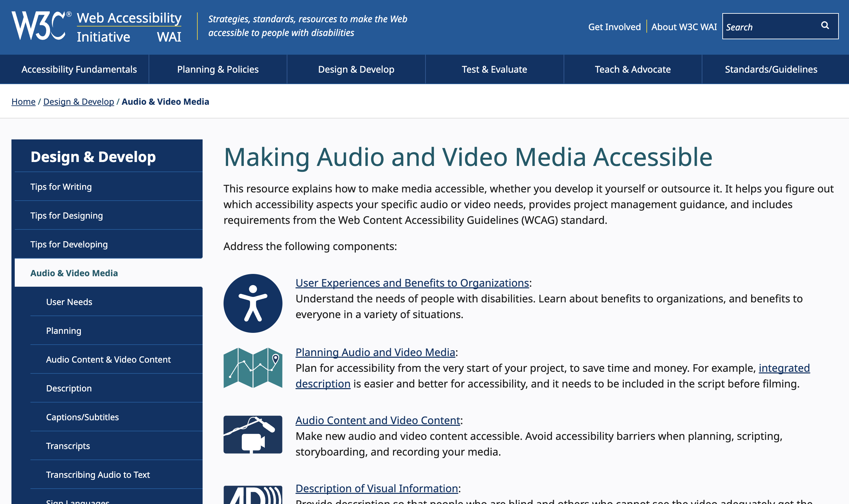Open Accessibility Fundamentals in main navigation

click(x=79, y=69)
